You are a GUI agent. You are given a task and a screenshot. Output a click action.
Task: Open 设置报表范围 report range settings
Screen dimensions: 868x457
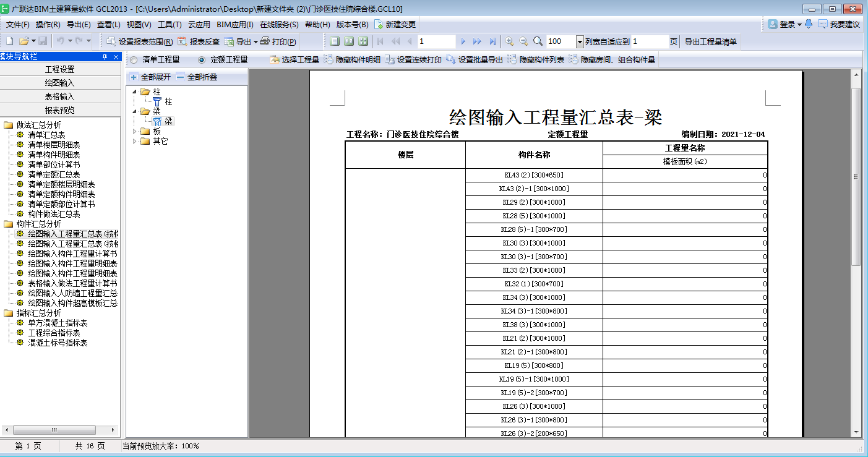(x=140, y=41)
